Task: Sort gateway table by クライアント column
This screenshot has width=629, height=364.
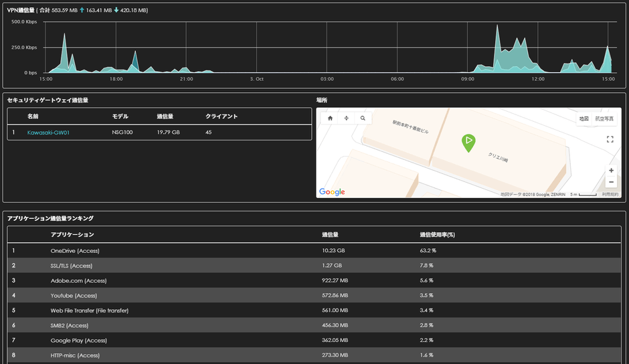Action: coord(221,116)
